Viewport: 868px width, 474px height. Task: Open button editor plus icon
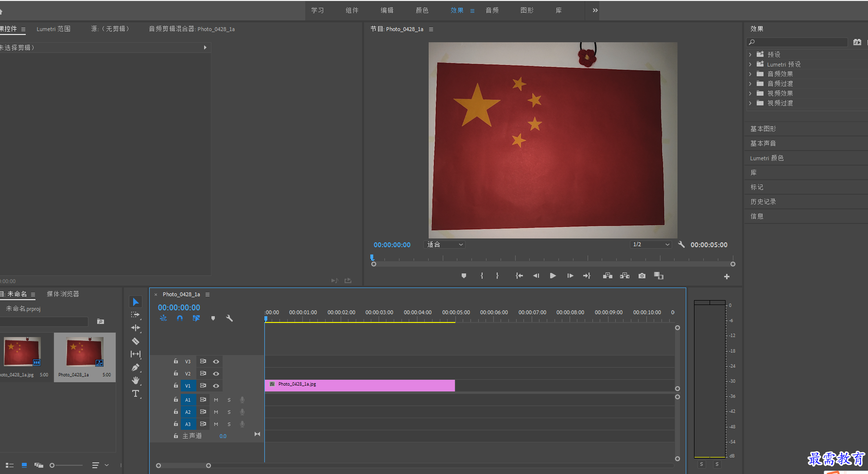click(727, 276)
